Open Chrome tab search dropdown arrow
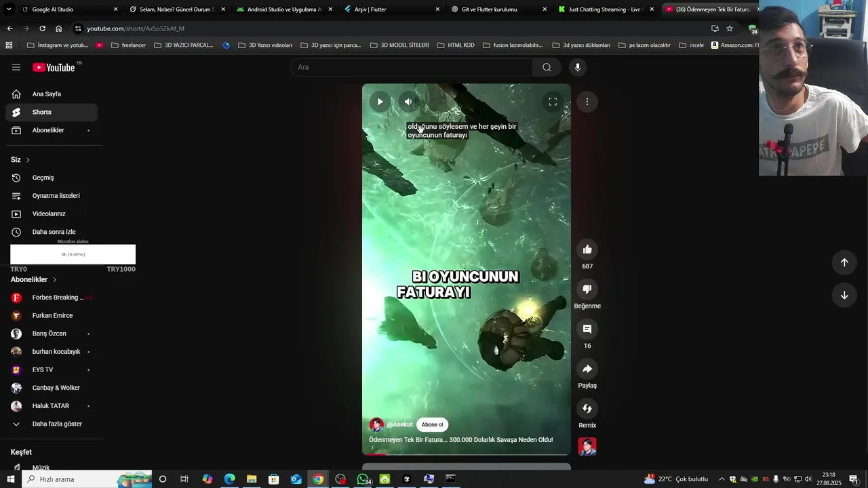The image size is (868, 488). [x=9, y=9]
